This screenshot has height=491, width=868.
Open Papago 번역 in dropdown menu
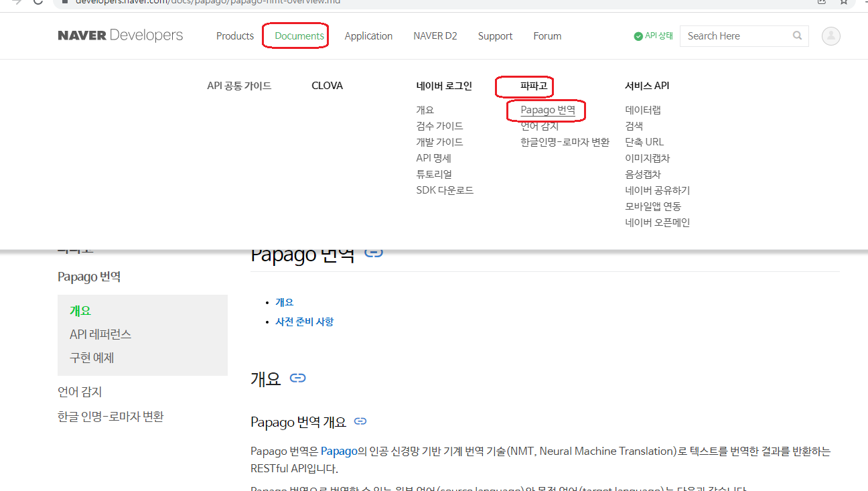(548, 110)
